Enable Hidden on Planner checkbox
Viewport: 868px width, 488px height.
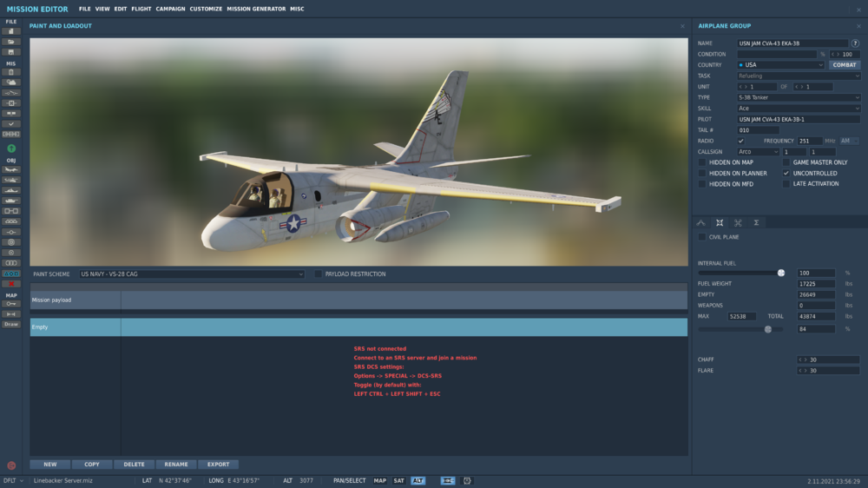[x=702, y=174]
